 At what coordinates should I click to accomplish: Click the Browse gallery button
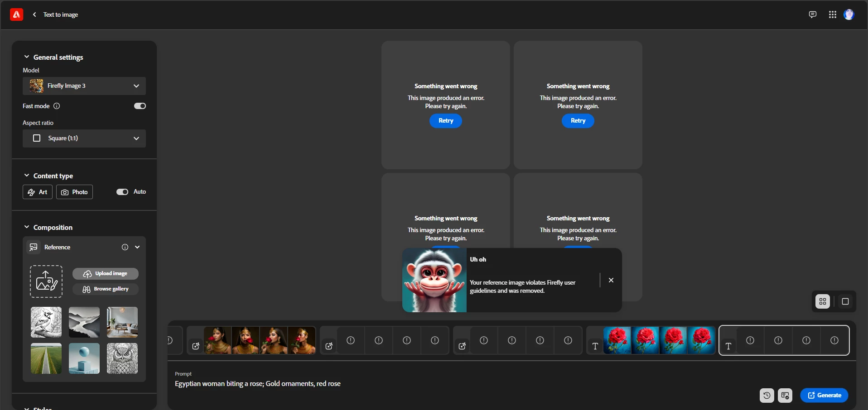[x=106, y=289]
